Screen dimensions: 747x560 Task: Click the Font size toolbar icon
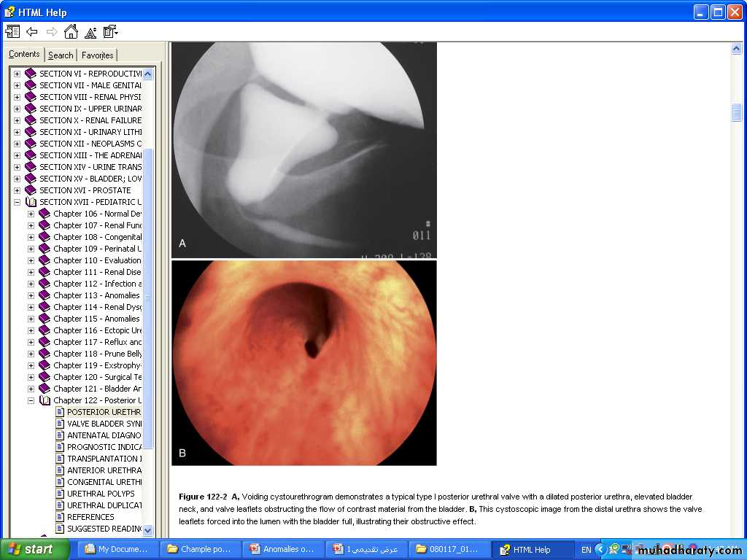[90, 32]
